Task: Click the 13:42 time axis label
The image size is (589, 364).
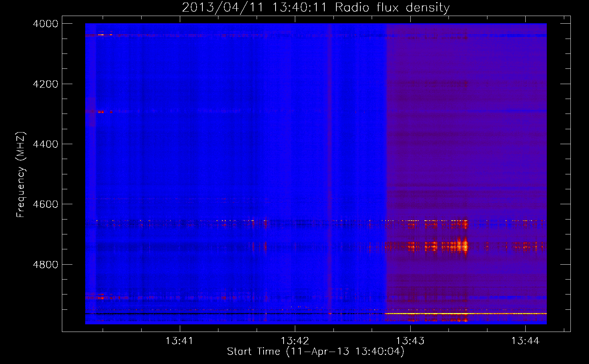Action: (x=295, y=341)
